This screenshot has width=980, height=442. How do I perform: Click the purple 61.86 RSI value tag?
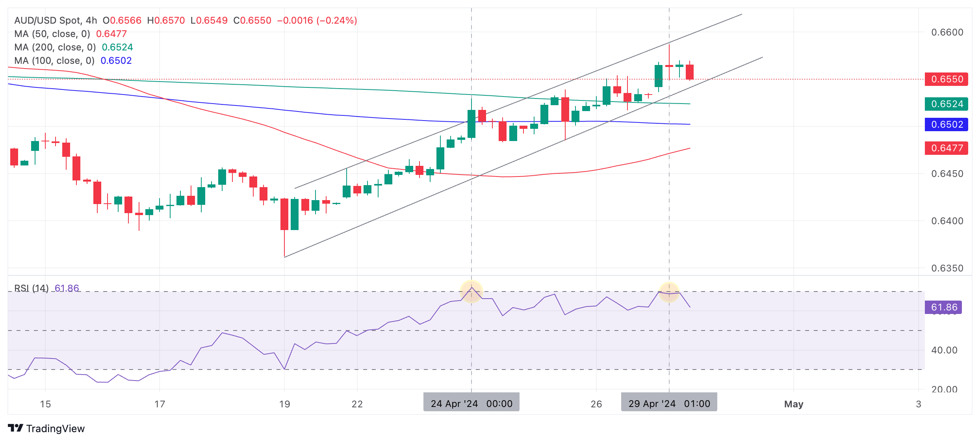[x=943, y=307]
